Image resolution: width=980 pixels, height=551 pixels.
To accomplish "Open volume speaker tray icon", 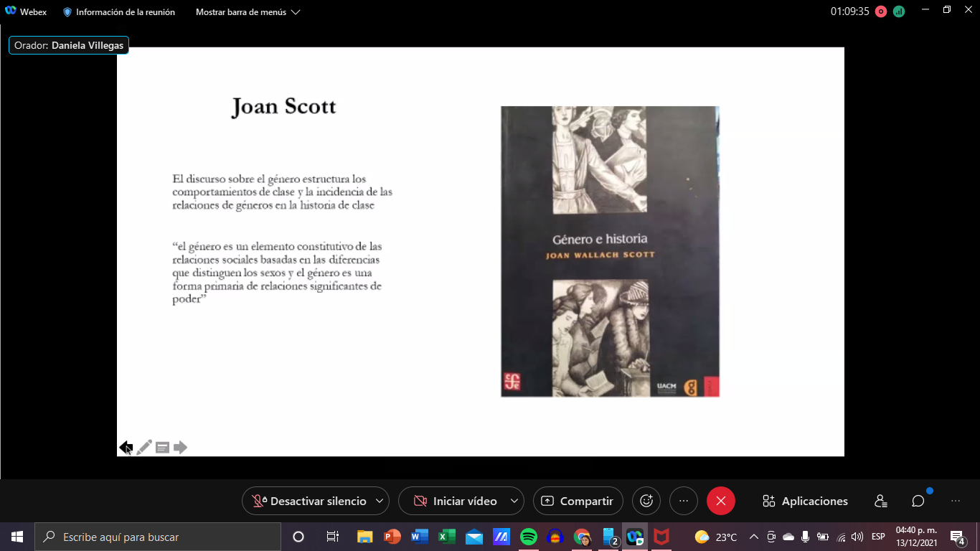I will 857,537.
